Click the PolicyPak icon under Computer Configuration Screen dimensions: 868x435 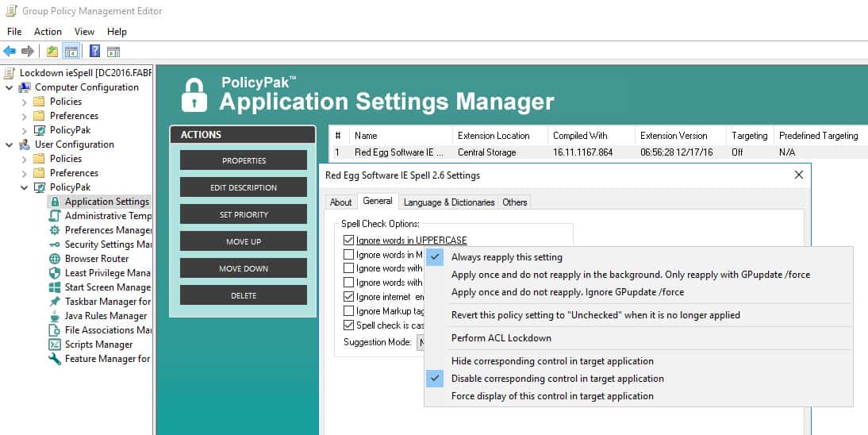tap(40, 130)
